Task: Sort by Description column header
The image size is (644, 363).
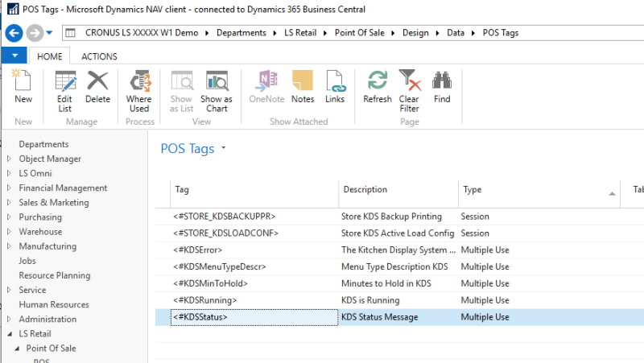Action: point(398,190)
